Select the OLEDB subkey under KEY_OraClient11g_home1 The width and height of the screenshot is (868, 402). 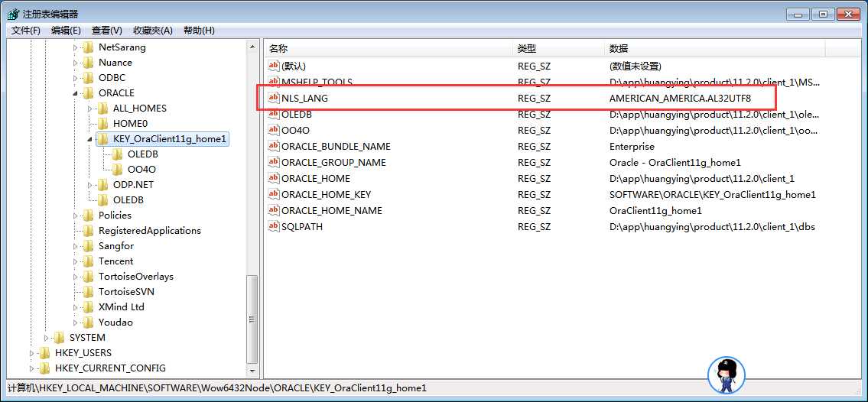tap(143, 154)
